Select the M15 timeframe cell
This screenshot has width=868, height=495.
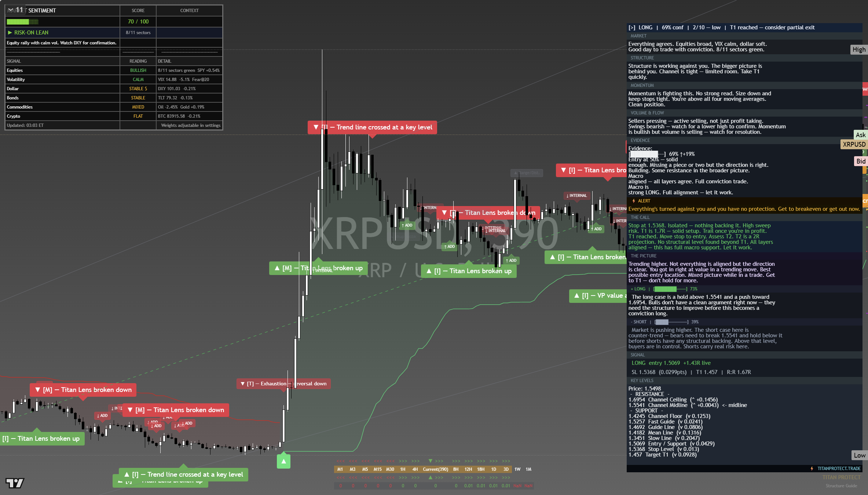377,469
